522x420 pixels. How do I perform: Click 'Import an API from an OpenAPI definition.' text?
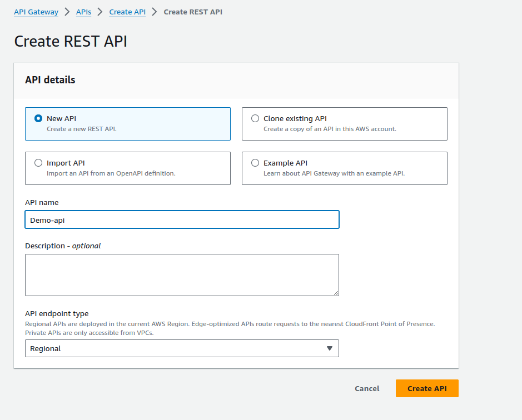pos(111,173)
